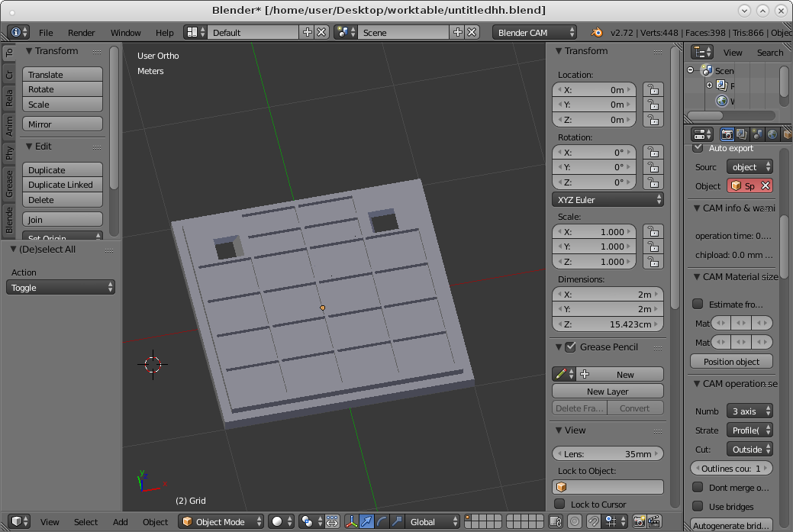The height and width of the screenshot is (532, 793).
Task: Toggle the lock layers to scene button
Action: (556, 521)
